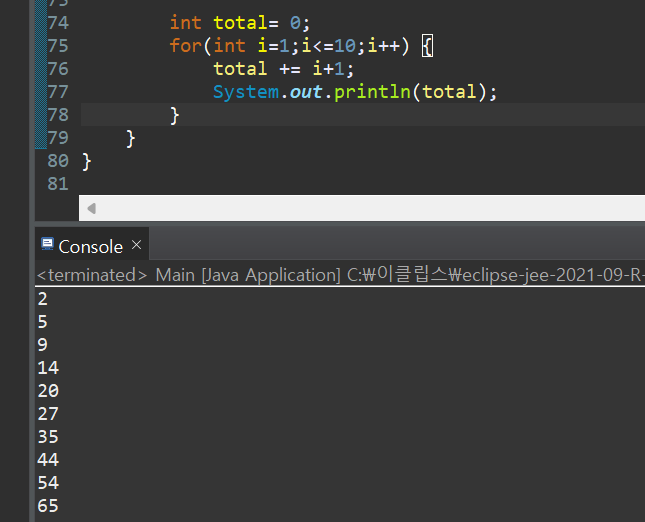Click line number 74 in the gutter

click(58, 22)
